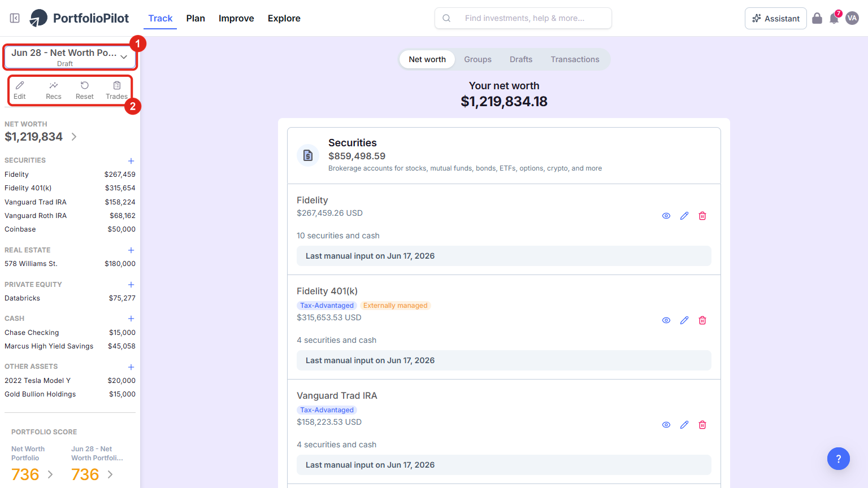Screen dimensions: 868x488
Task: Open the help question mark button
Action: click(839, 459)
